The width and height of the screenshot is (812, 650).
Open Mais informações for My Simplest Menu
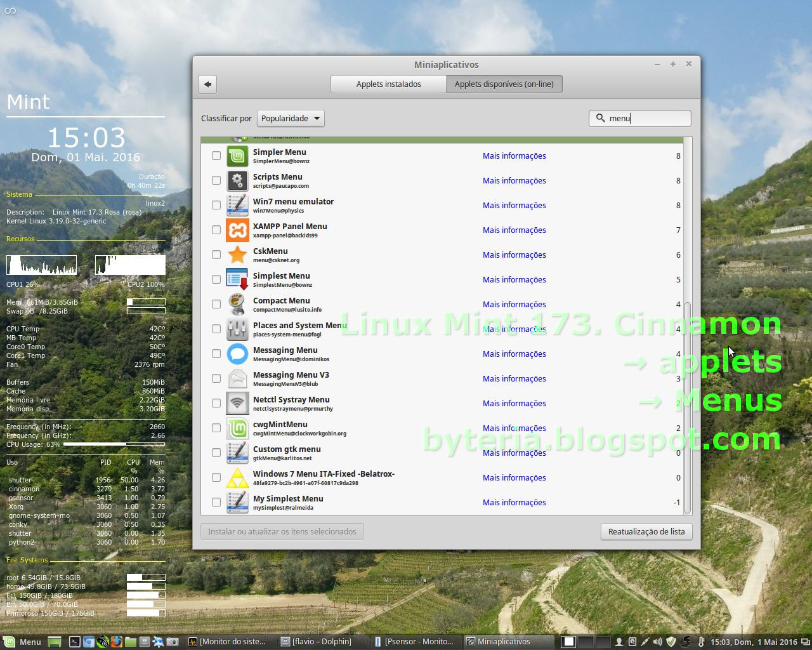point(514,502)
